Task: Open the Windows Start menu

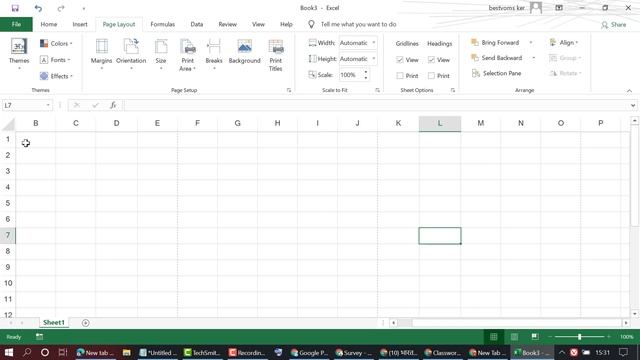Action: [x=9, y=352]
